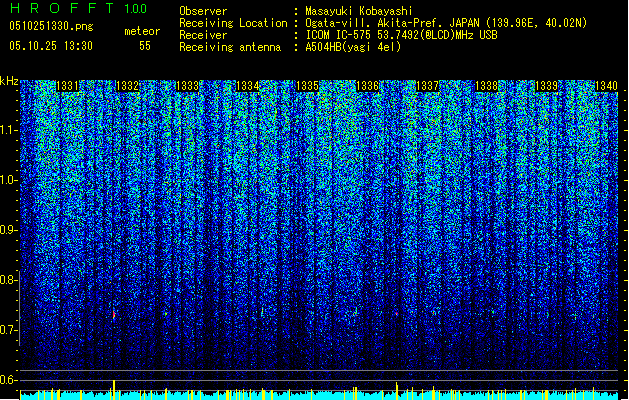Screen dimensions: 629x400
Task: Click the HROFFT 1.0.0 title text
Action: (x=79, y=8)
